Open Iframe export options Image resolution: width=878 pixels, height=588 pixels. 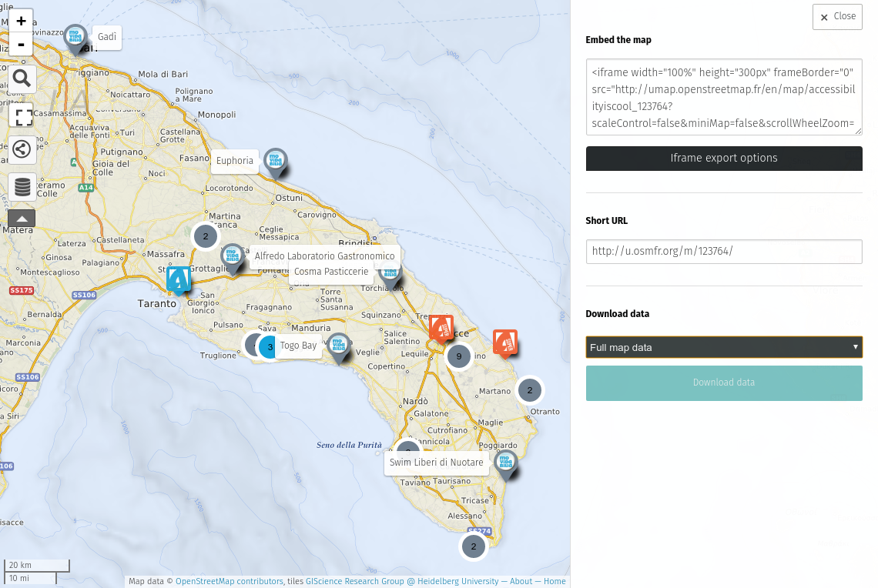pos(723,159)
